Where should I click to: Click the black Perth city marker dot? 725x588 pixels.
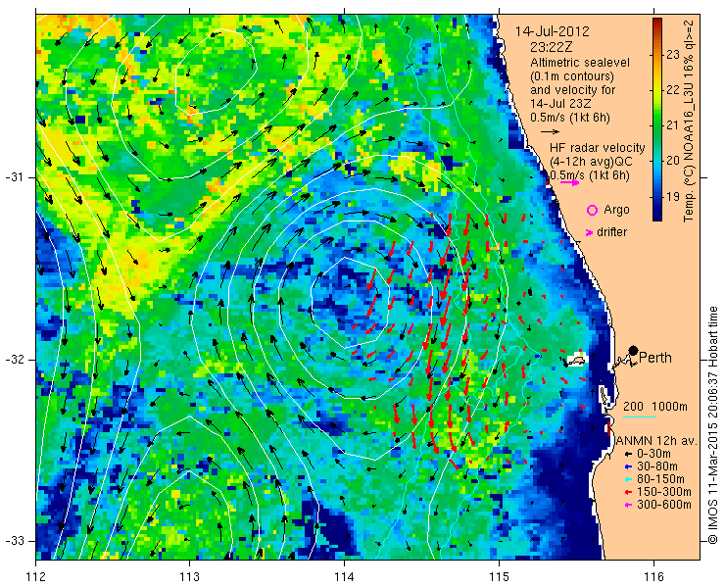coord(634,351)
